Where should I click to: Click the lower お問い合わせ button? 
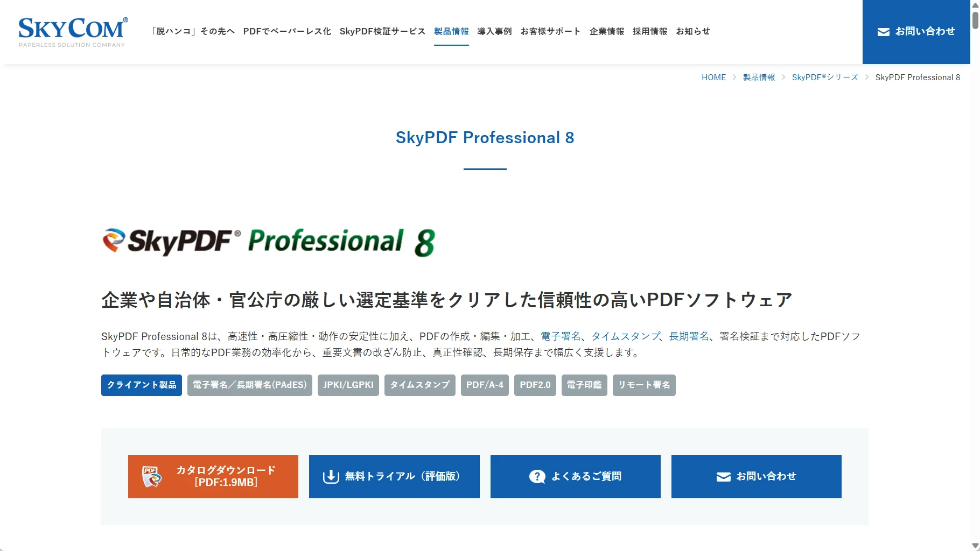[x=757, y=477]
